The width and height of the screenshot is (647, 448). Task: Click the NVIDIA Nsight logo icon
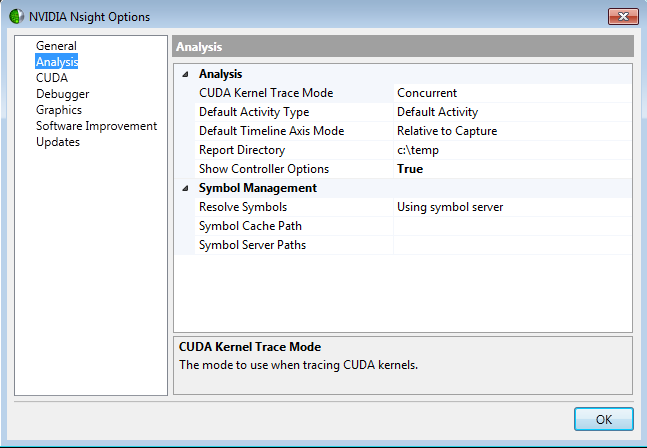click(17, 17)
